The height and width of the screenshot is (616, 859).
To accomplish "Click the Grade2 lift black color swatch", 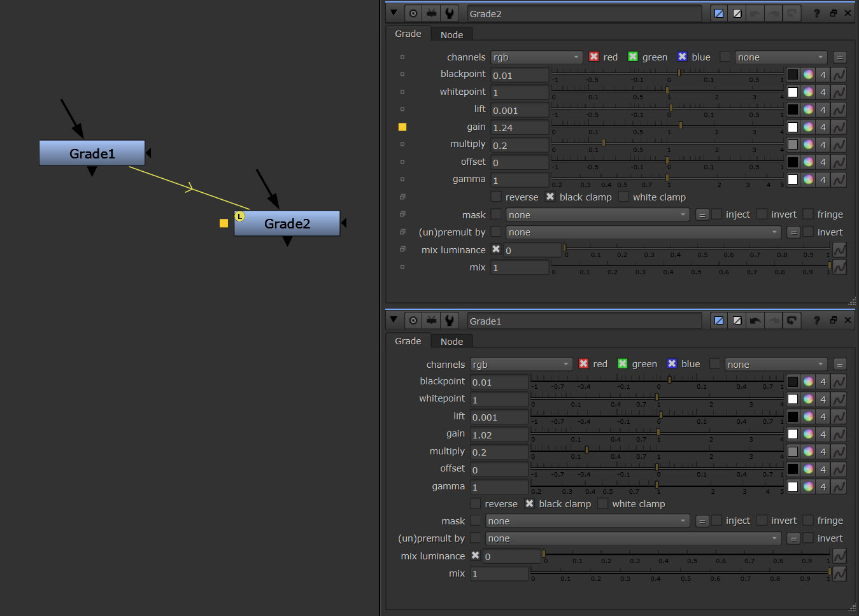I will point(792,109).
